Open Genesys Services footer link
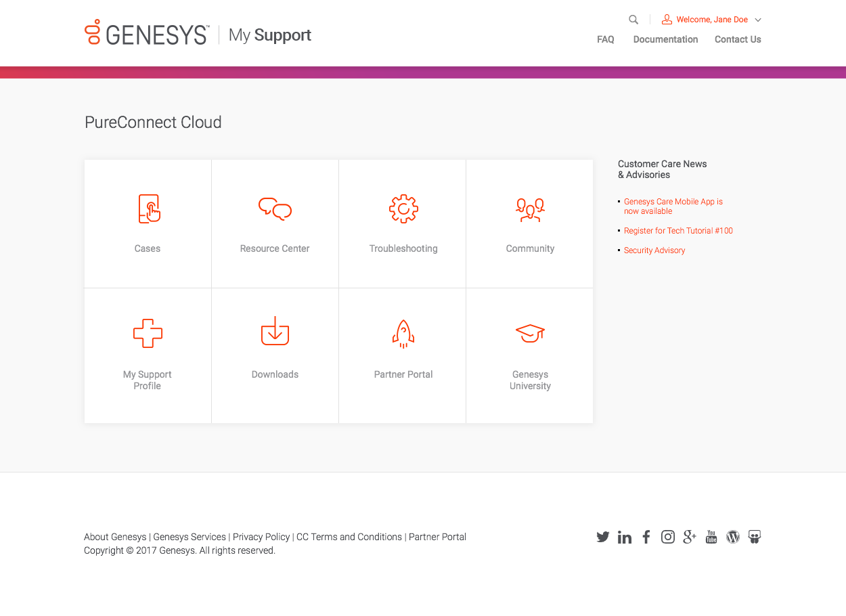846x616 pixels. click(190, 537)
